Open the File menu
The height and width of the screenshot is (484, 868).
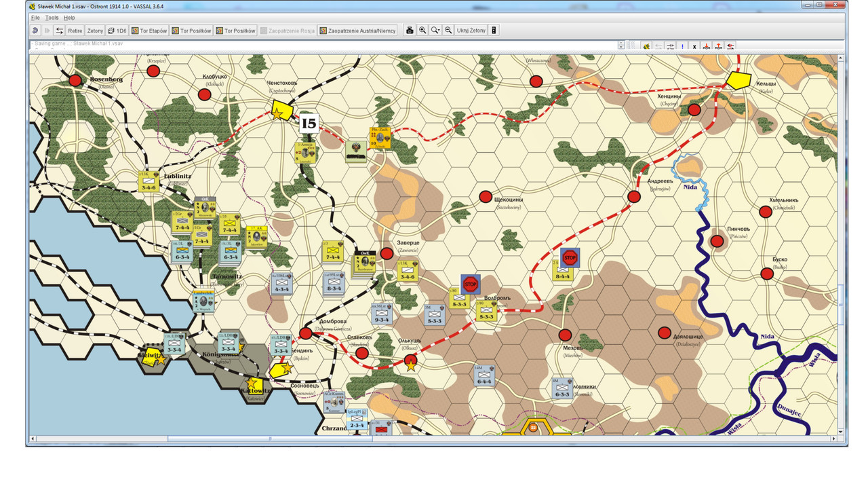35,18
